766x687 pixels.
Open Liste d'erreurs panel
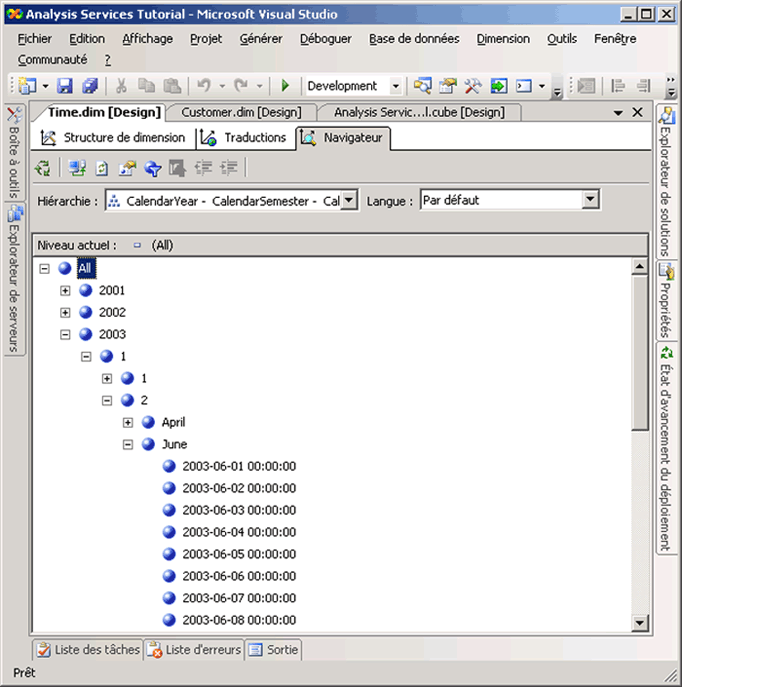point(195,650)
